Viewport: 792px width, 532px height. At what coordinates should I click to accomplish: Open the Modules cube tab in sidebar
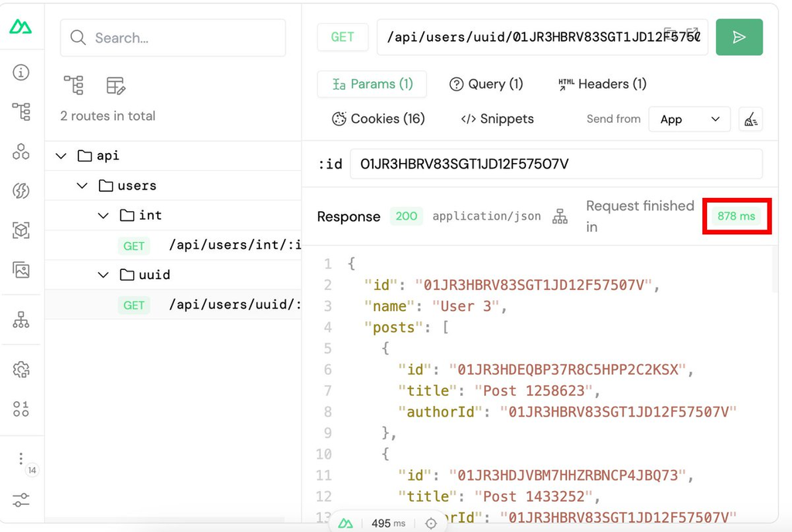coord(21,230)
